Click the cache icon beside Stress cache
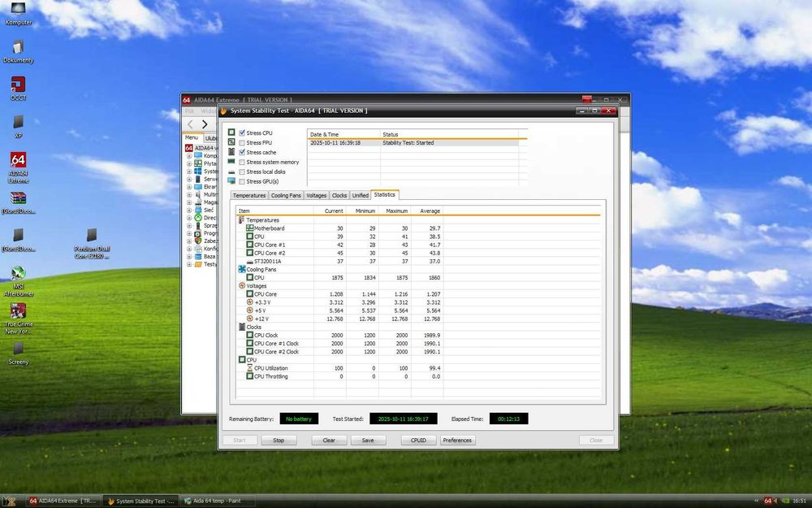Screen dimensions: 812x508 (x=231, y=152)
